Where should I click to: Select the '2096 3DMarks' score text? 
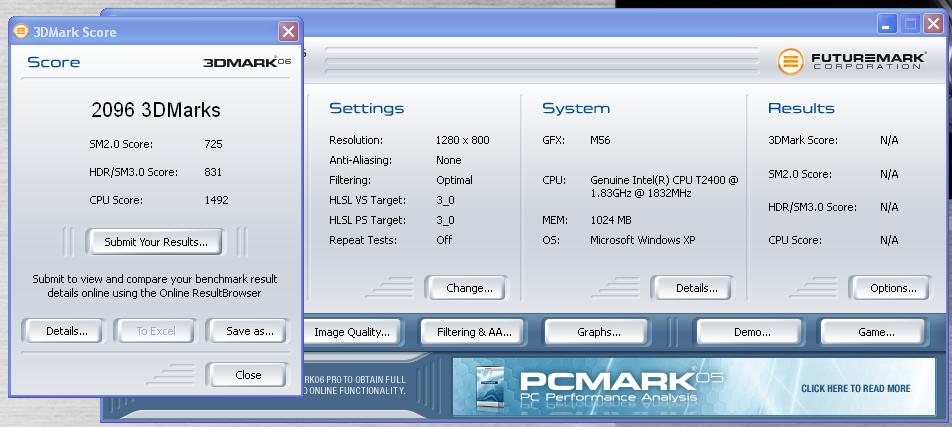pyautogui.click(x=155, y=110)
